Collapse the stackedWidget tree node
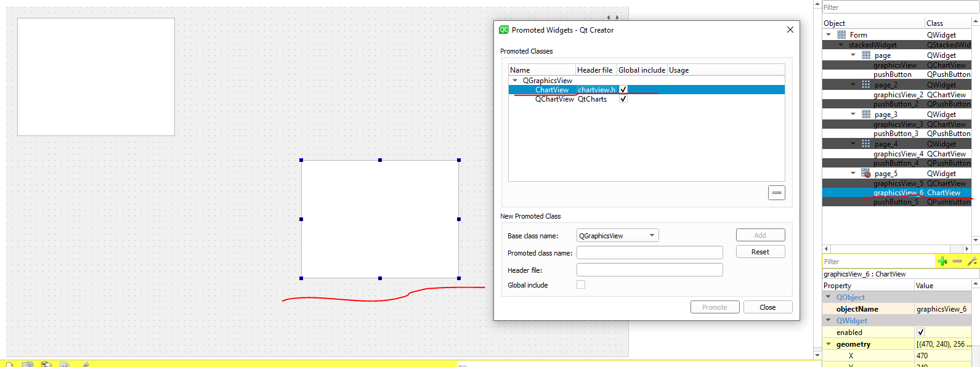This screenshot has width=980, height=367. coord(841,44)
